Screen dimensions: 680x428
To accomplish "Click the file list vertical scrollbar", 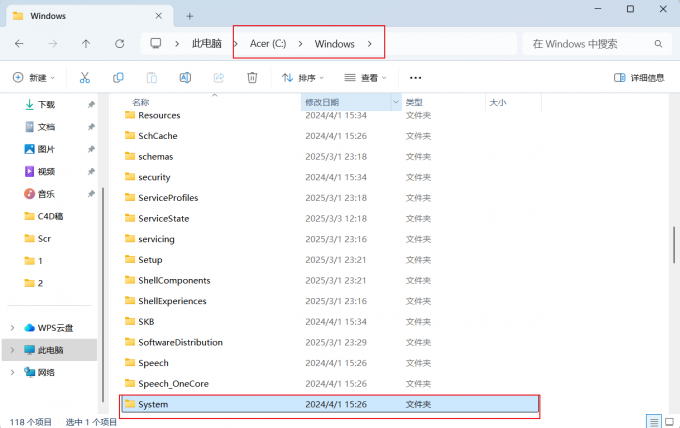I will (x=674, y=245).
